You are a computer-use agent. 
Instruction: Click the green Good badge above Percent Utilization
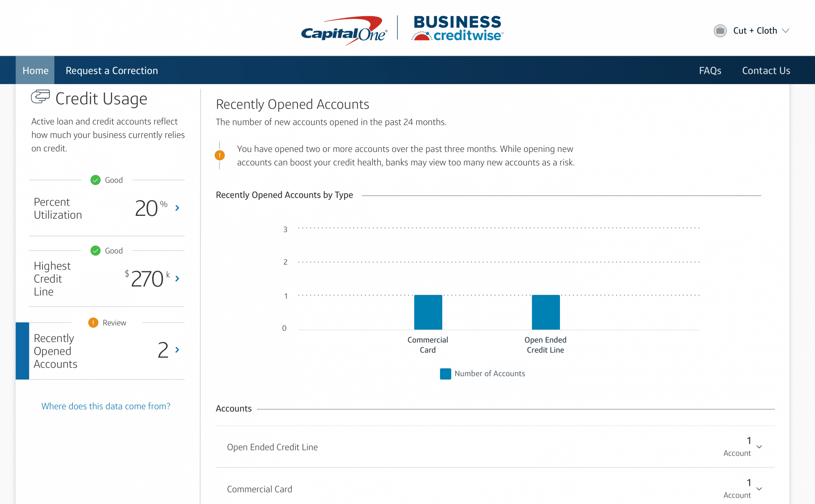pyautogui.click(x=95, y=180)
